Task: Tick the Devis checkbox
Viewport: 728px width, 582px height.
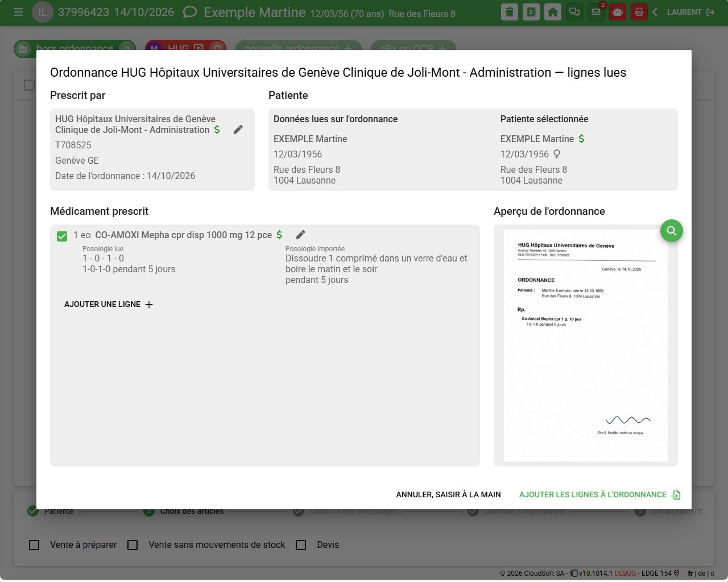Action: (301, 545)
